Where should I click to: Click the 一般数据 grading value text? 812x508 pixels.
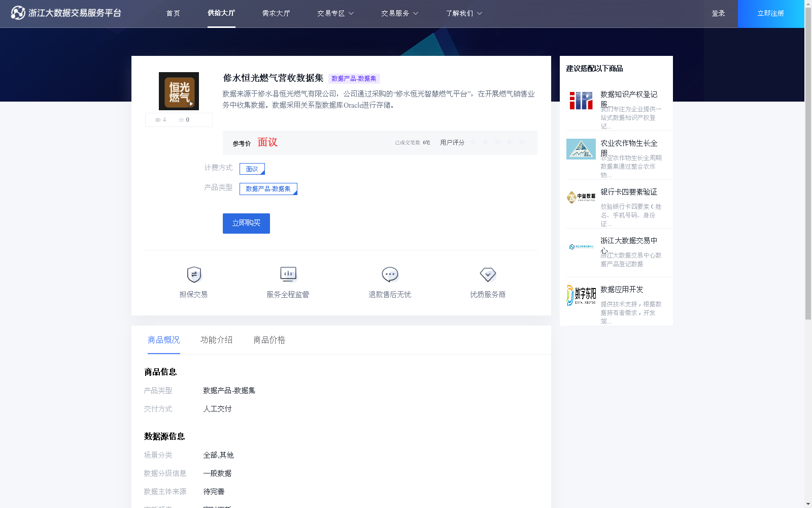217,473
